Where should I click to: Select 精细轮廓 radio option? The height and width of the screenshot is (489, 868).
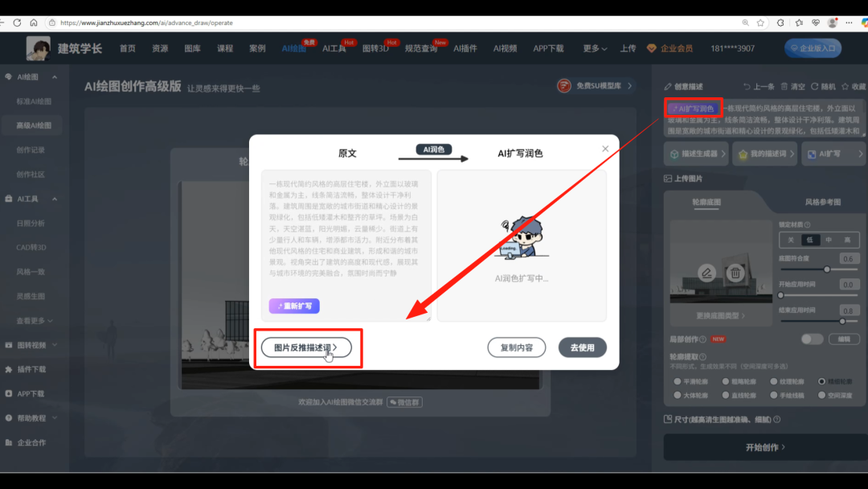point(821,381)
